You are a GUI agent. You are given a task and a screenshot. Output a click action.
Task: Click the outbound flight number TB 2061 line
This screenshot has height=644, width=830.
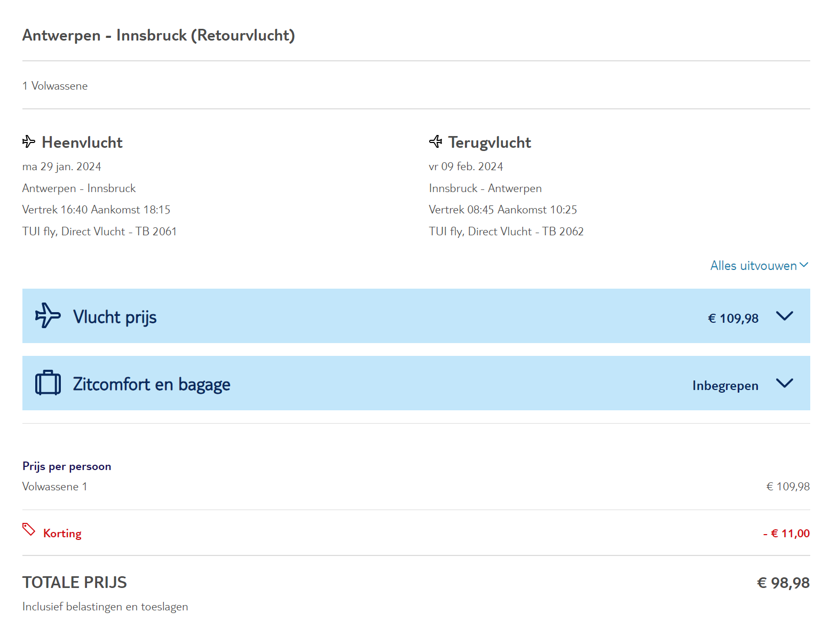[99, 232]
